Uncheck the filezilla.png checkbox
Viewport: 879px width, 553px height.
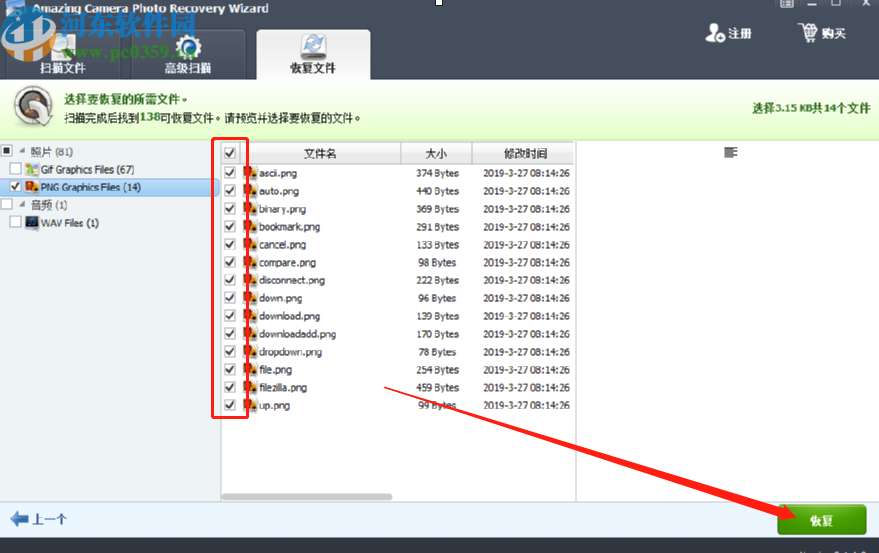click(x=230, y=387)
